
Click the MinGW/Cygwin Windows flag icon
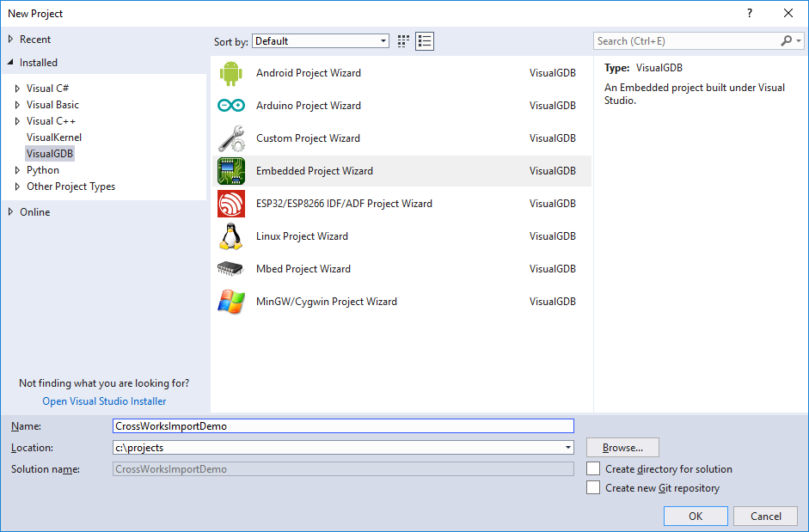tap(230, 302)
